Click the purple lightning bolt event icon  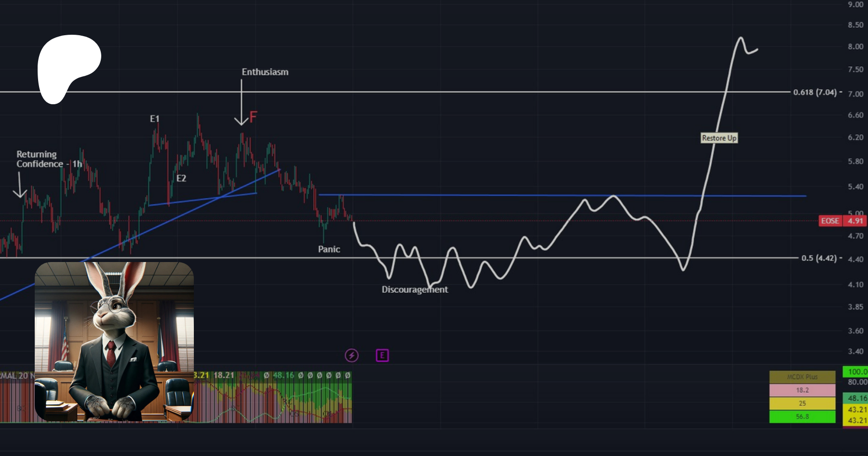click(352, 356)
